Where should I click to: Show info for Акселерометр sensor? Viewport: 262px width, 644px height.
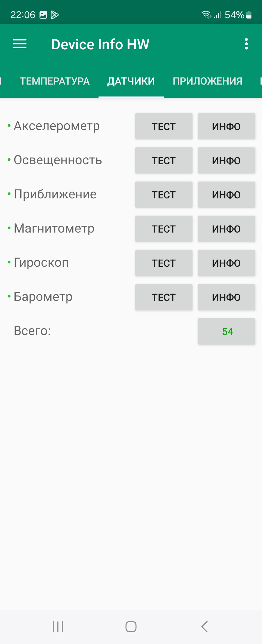point(226,126)
